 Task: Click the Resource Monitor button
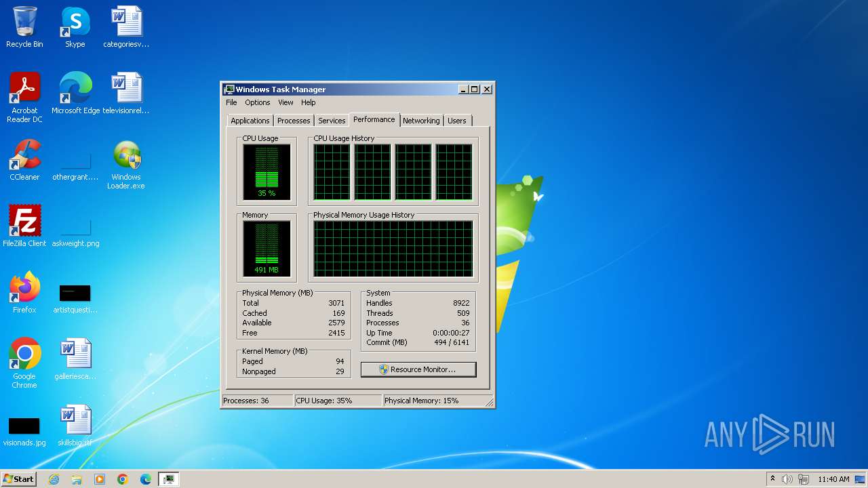pos(418,369)
